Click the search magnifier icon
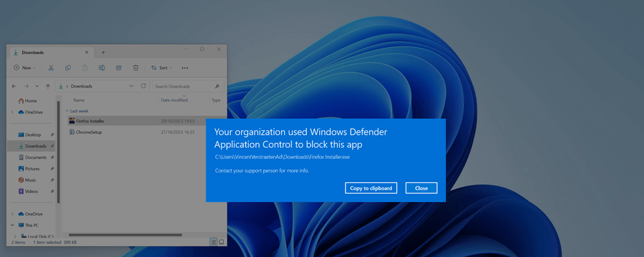 tap(217, 87)
